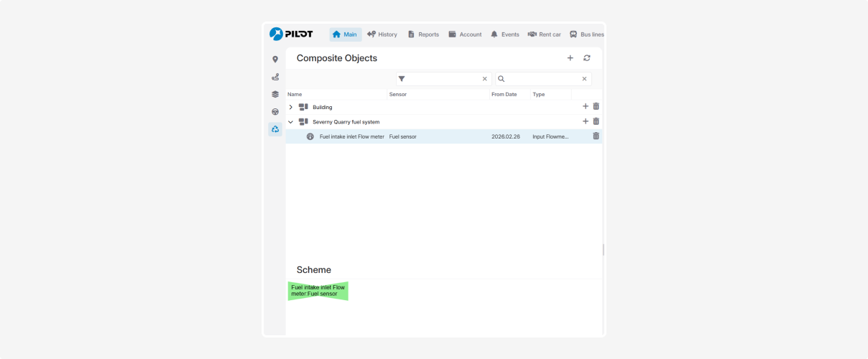Screen dimensions: 868x359
Task: Delete the Building composite object
Action: 596,107
